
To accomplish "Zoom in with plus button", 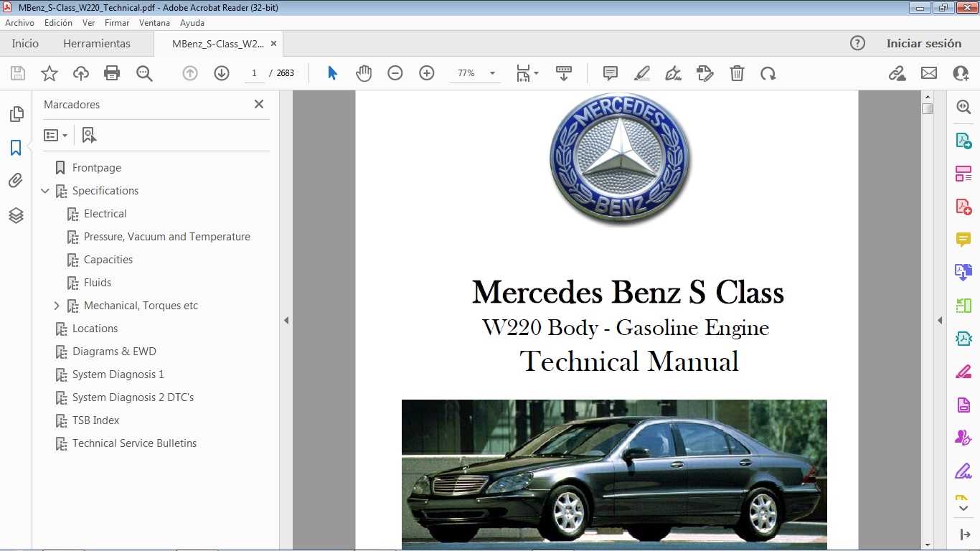I will point(427,73).
